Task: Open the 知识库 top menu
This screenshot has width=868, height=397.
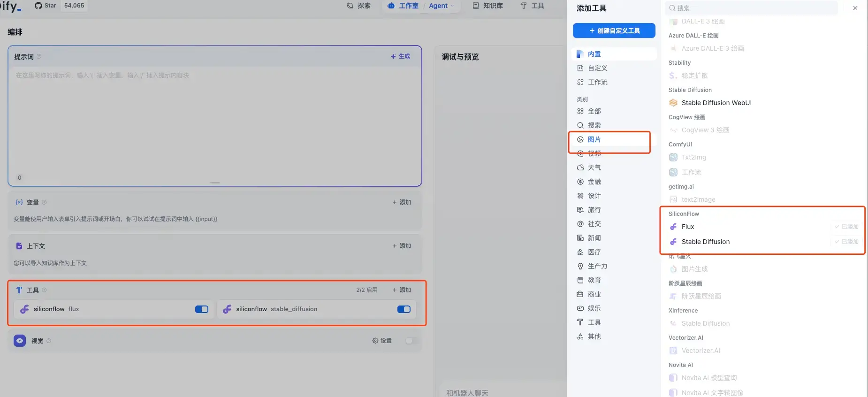Action: pos(488,6)
